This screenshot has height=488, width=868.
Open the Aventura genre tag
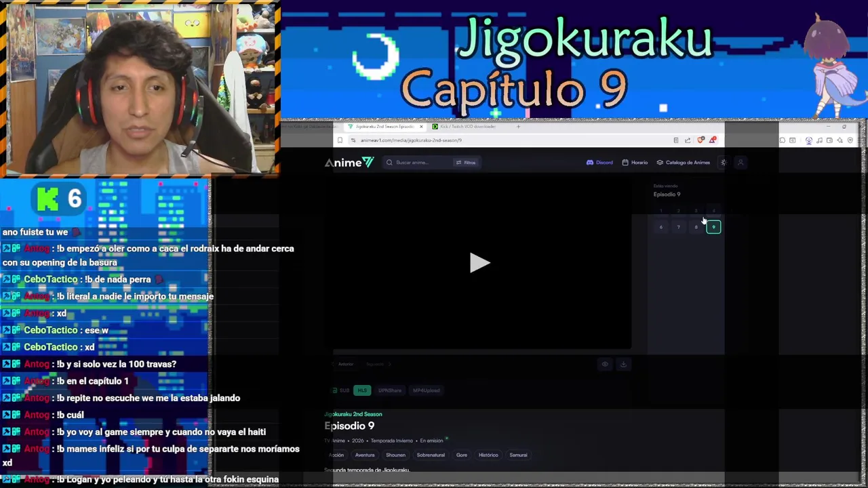point(365,455)
